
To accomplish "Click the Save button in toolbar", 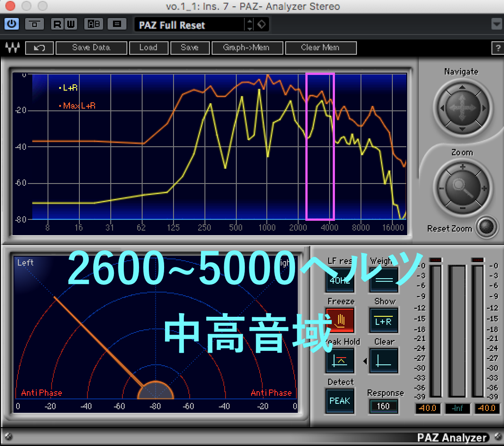I will coord(190,48).
